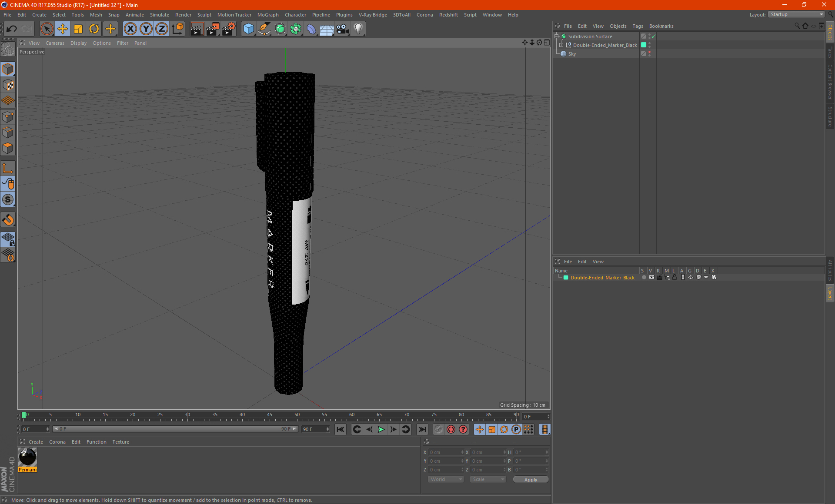Open the Spline pen tool
835x504 pixels.
(x=264, y=29)
